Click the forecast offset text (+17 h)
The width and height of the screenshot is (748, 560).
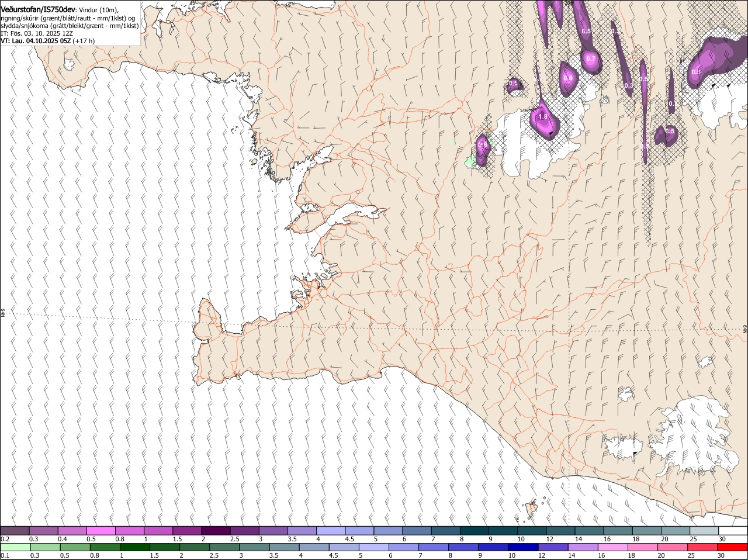[84, 41]
